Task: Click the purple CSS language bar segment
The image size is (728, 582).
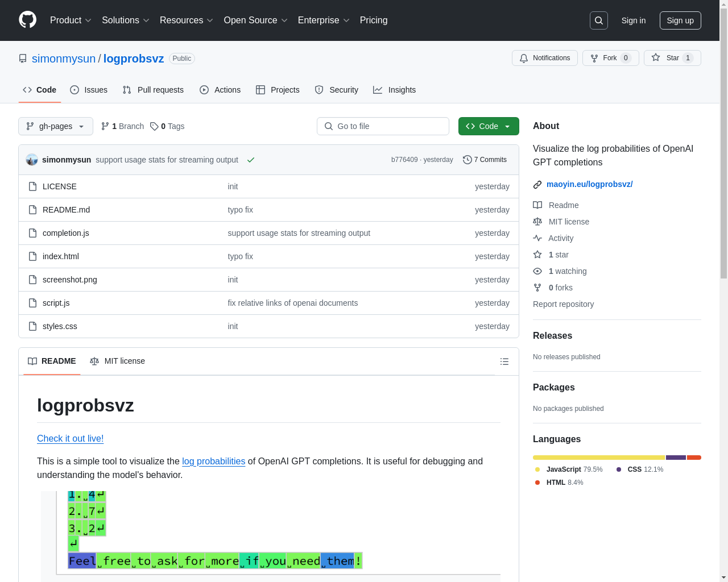Action: coord(676,458)
